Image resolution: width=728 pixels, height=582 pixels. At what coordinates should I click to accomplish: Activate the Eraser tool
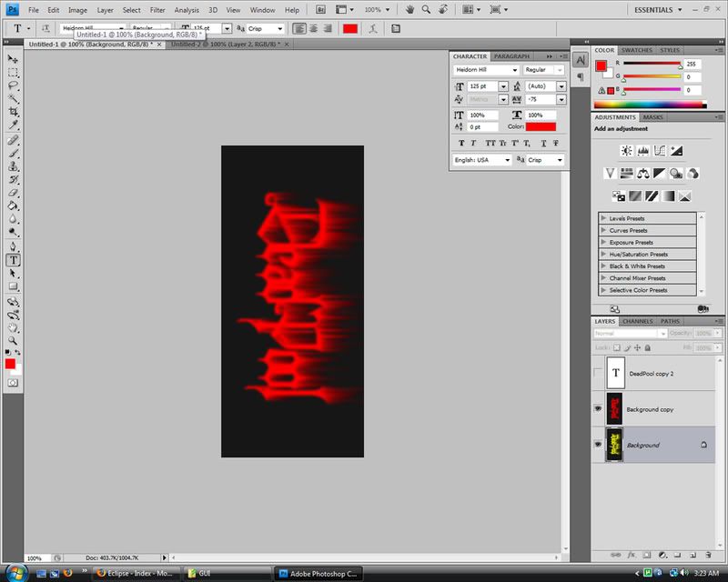tap(13, 192)
